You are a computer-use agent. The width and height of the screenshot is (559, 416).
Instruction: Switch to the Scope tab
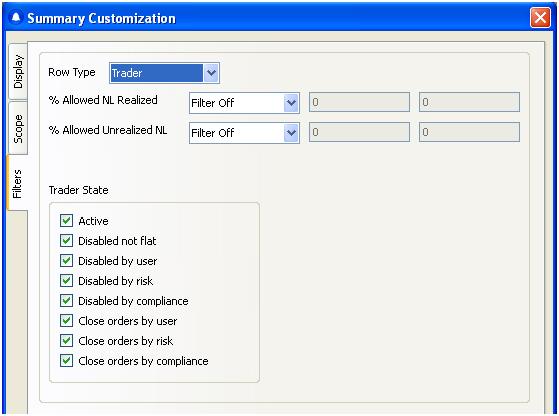click(18, 129)
